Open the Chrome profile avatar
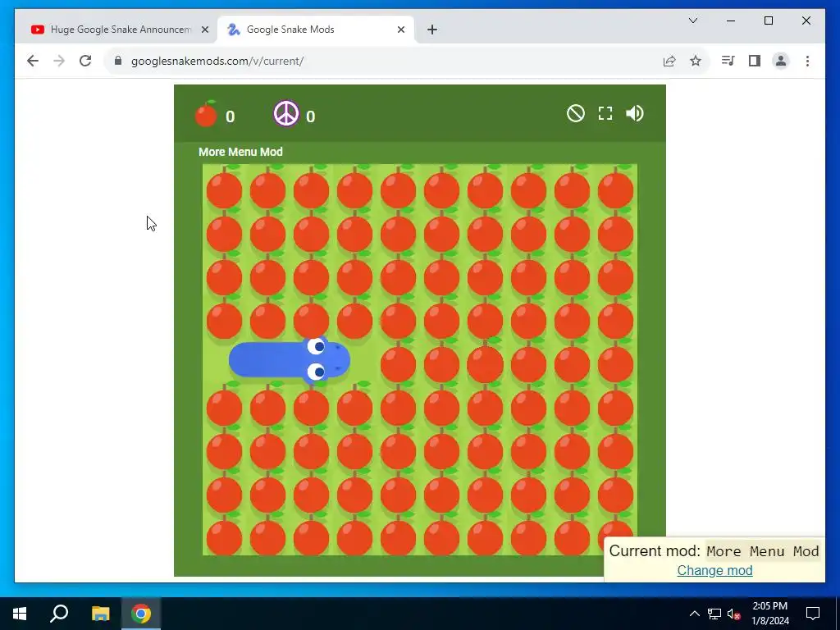Image resolution: width=840 pixels, height=630 pixels. coord(781,61)
